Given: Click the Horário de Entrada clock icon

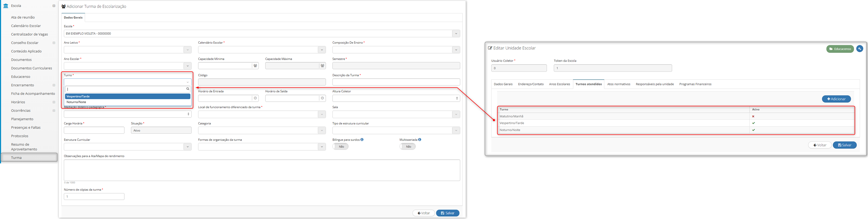Looking at the screenshot, I should tap(255, 98).
